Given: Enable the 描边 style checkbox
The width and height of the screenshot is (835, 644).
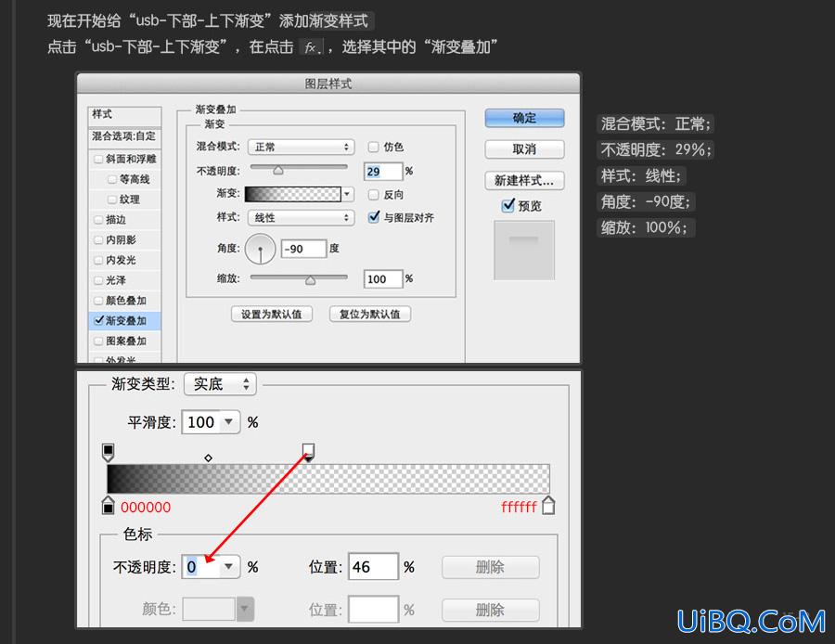Looking at the screenshot, I should [98, 219].
